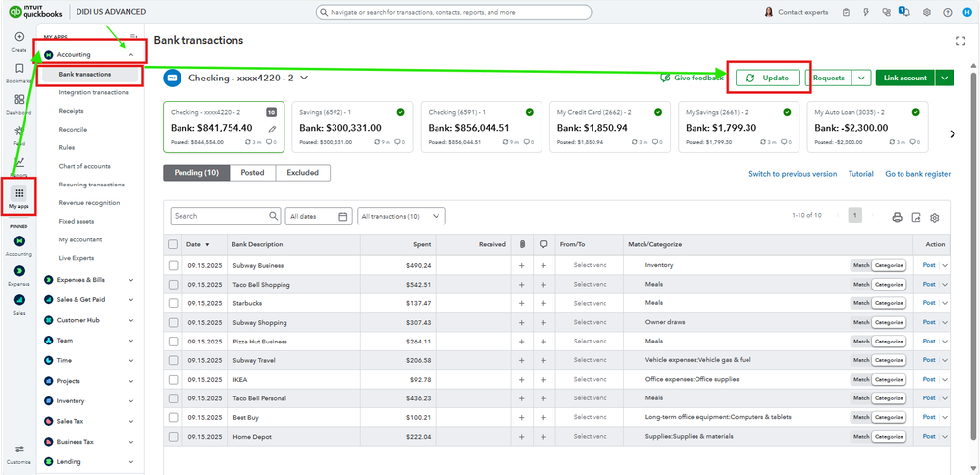Switch to the Posted tab

252,173
